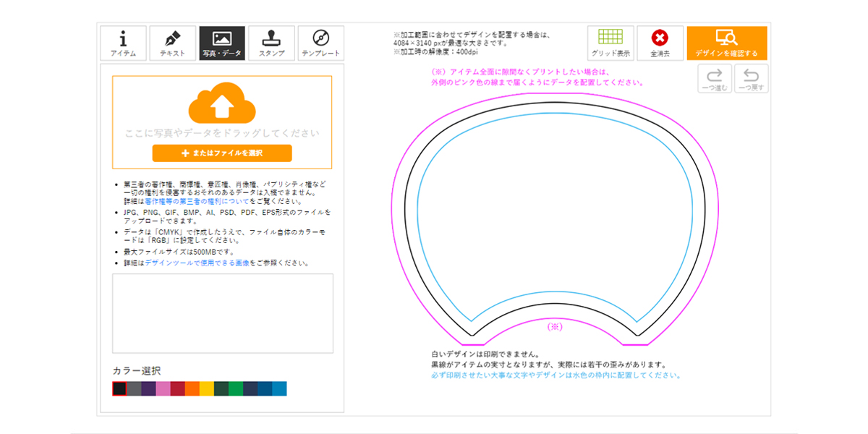Click the カラー選択 heading
Image resolution: width=868 pixels, height=434 pixels.
pyautogui.click(x=137, y=370)
